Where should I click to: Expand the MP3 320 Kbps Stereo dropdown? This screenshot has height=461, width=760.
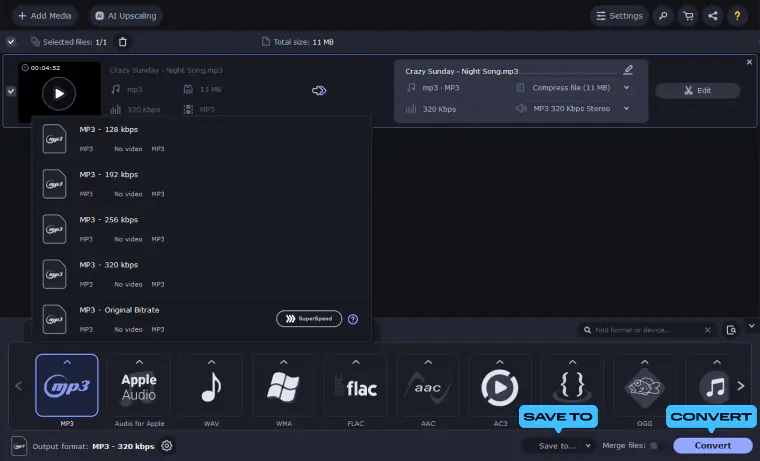(x=626, y=109)
